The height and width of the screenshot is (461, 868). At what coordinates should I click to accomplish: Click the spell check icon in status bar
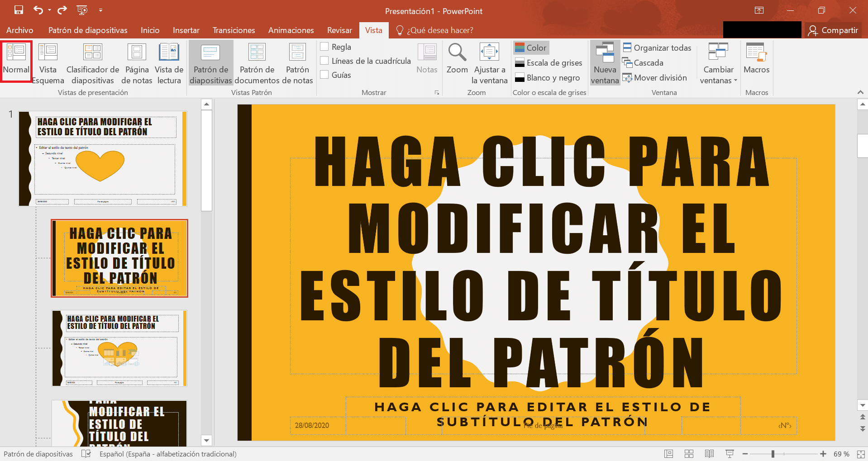86,454
